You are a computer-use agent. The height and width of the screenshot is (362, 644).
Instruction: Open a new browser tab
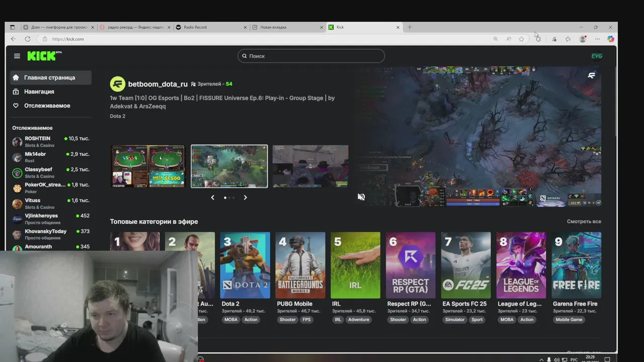[410, 27]
